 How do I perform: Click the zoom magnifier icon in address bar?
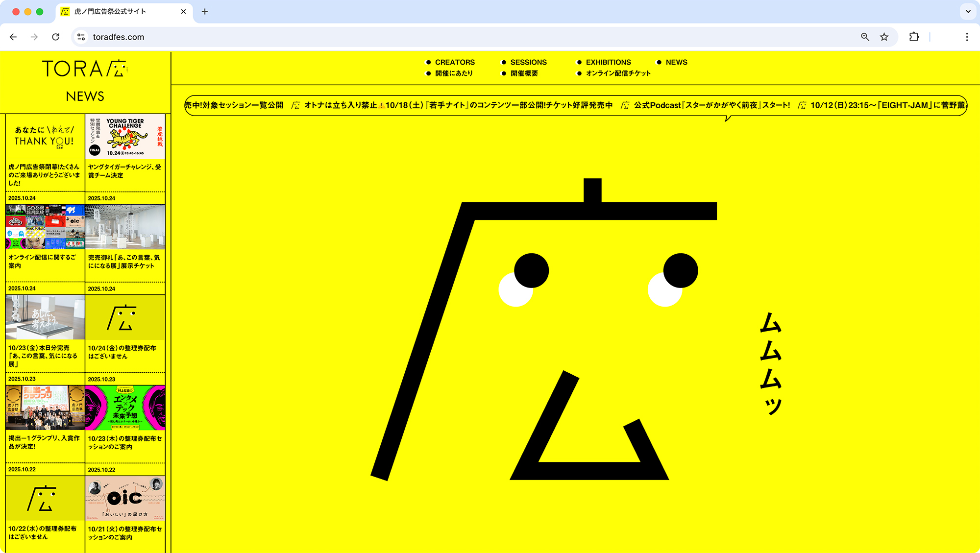pos(865,37)
